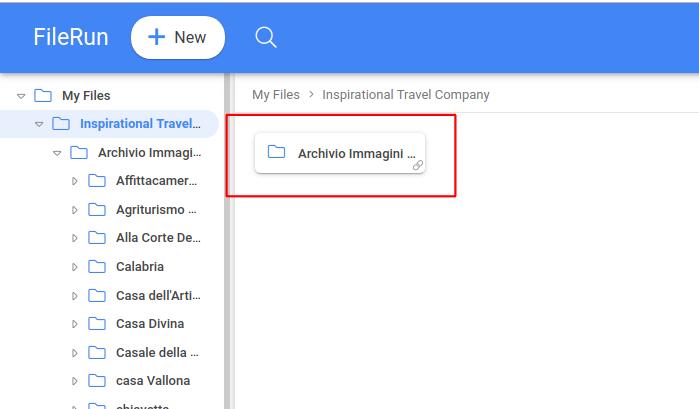Viewport: 699px width, 409px height.
Task: Expand the Calabria folder arrow
Action: [75, 267]
